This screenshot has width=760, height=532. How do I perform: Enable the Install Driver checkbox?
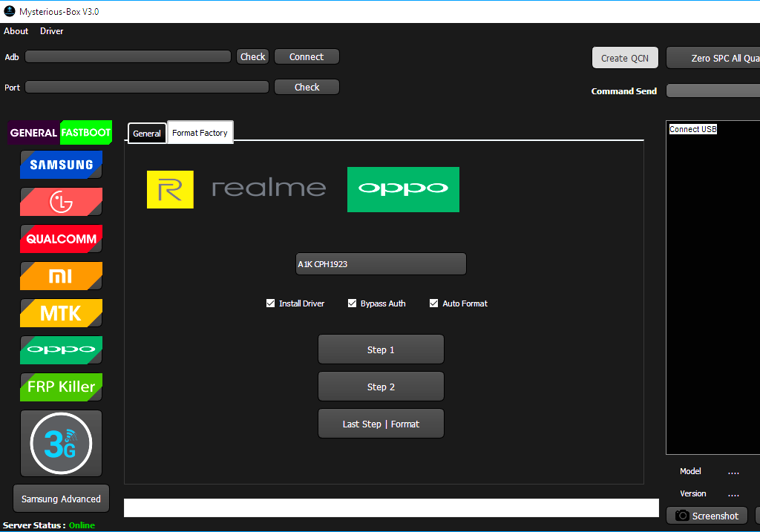pos(271,303)
